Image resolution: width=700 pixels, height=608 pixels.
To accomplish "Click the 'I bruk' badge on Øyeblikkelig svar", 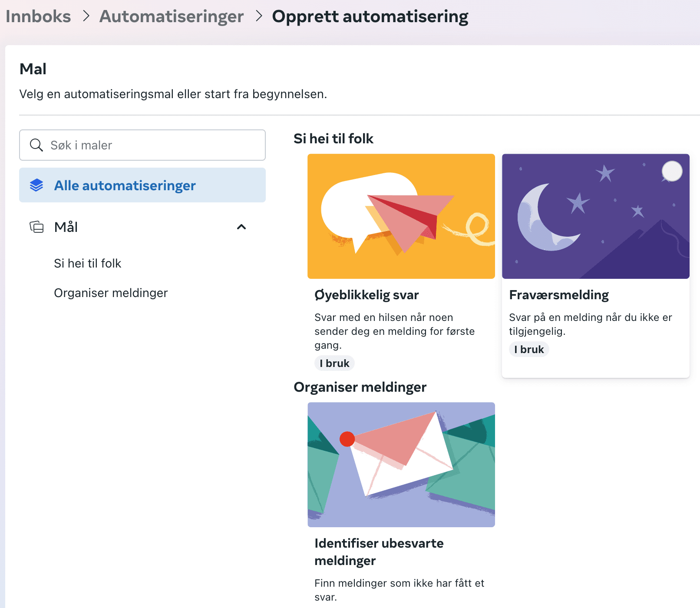I will pyautogui.click(x=334, y=363).
